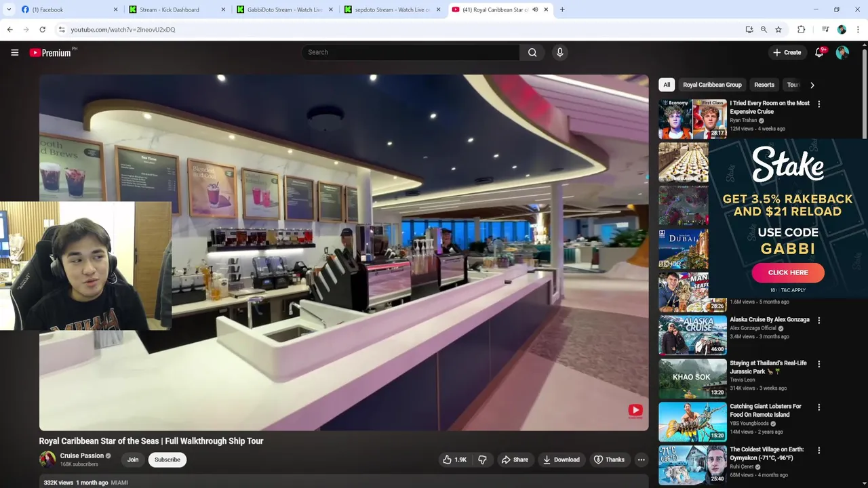Open options for I Tried Every Room video
The image size is (868, 488).
click(x=818, y=104)
